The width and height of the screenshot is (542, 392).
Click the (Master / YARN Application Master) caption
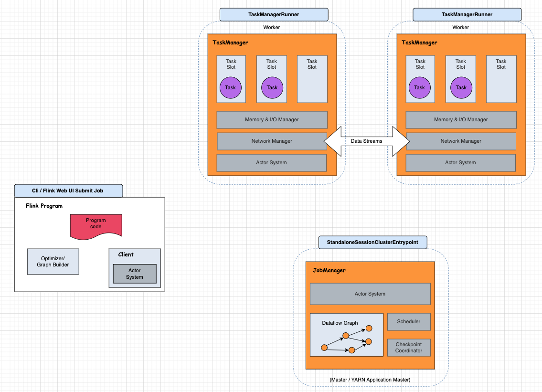coord(370,380)
